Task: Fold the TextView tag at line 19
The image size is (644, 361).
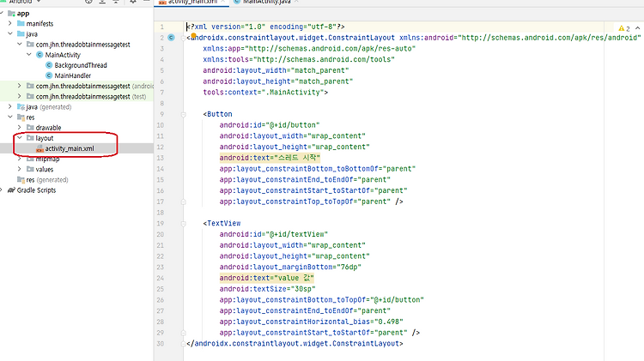Action: click(184, 224)
